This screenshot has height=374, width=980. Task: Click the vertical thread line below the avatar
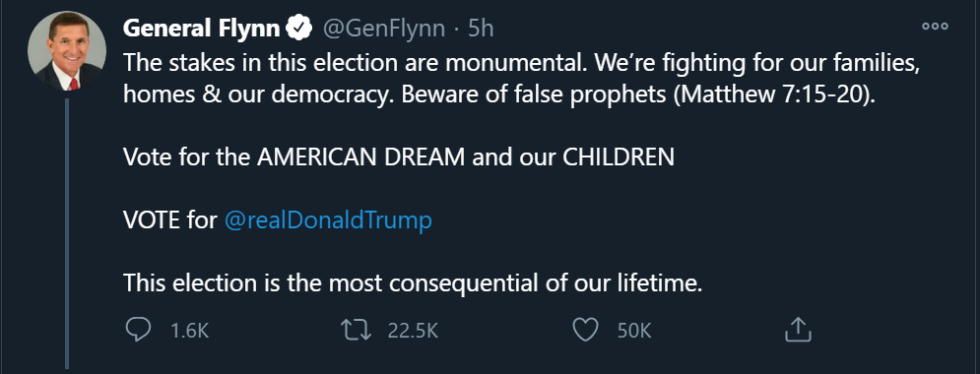(x=67, y=232)
